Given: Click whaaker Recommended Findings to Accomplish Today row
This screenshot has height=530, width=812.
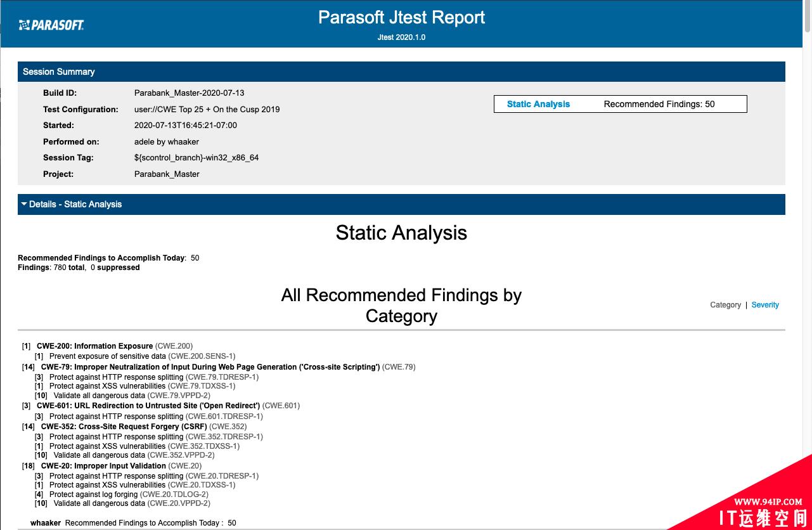Looking at the screenshot, I should tap(133, 523).
